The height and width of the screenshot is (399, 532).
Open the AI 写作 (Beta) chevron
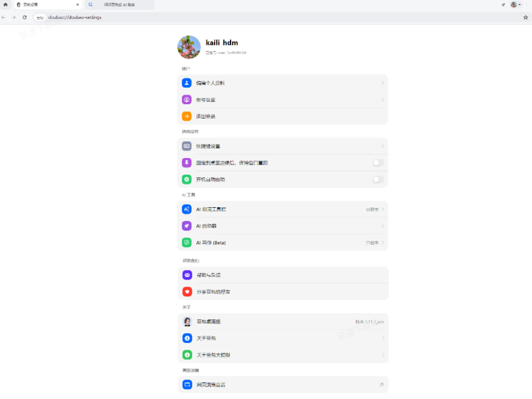(383, 242)
